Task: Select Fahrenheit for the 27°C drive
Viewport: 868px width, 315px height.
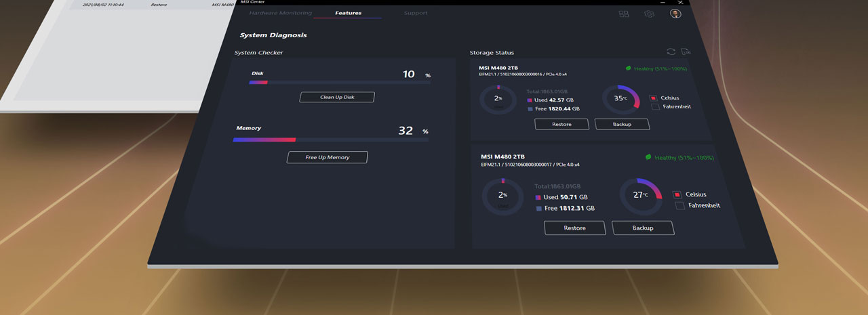Action: [x=680, y=205]
